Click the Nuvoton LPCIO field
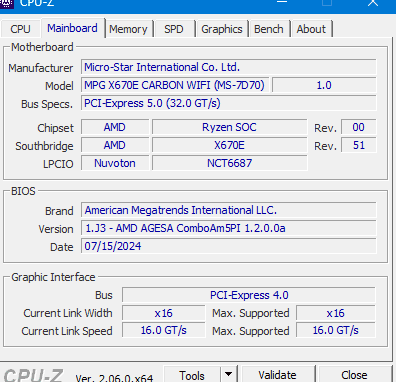This screenshot has height=382, width=396. coord(115,163)
